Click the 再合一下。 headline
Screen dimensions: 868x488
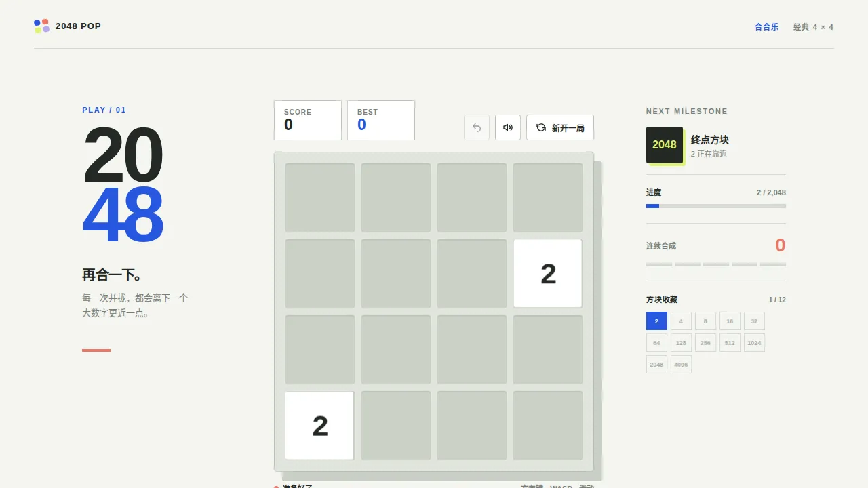[x=112, y=275]
